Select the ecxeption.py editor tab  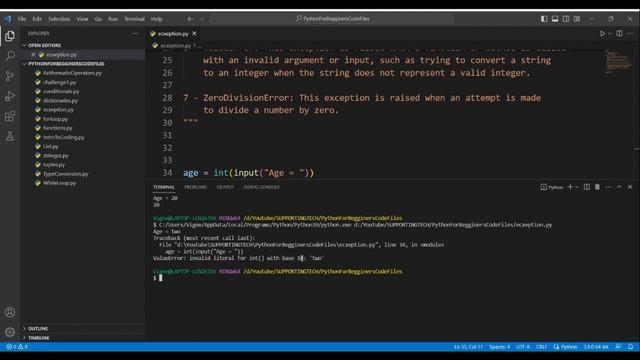[173, 33]
